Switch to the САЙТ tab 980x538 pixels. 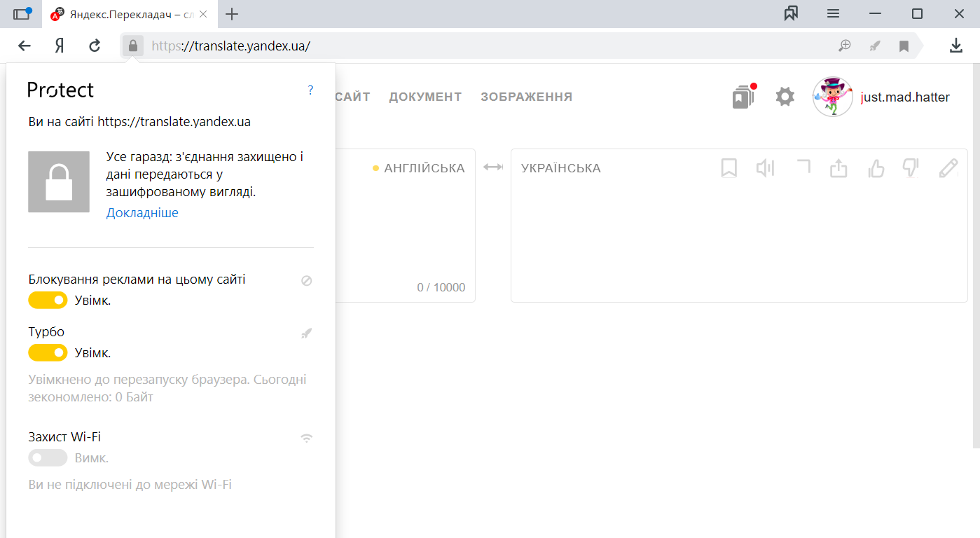point(353,97)
